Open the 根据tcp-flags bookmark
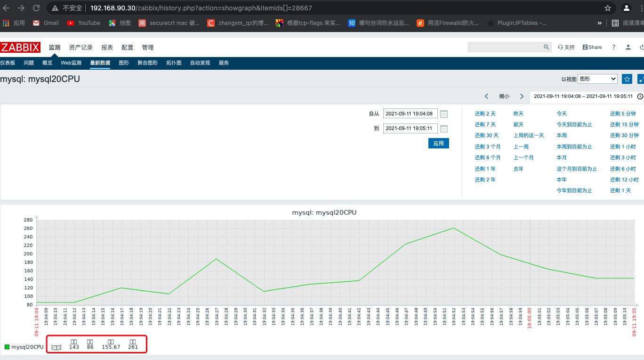Screen dimensions: 644x360 pyautogui.click(x=308, y=23)
